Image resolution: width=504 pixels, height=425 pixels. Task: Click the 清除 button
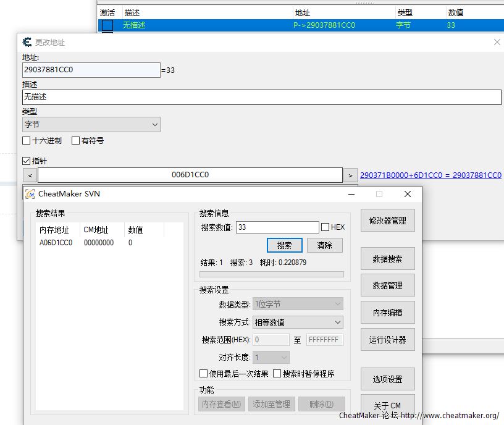[324, 245]
